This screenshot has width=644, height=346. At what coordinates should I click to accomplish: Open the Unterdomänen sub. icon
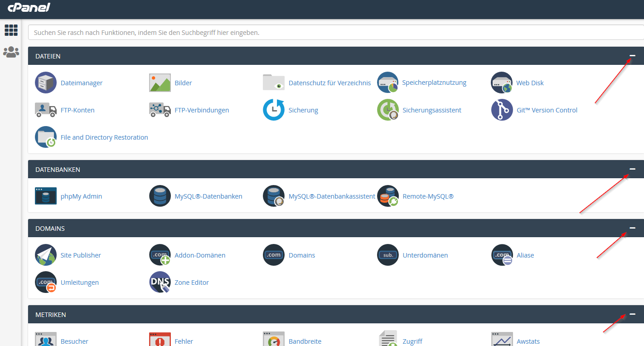tap(388, 255)
